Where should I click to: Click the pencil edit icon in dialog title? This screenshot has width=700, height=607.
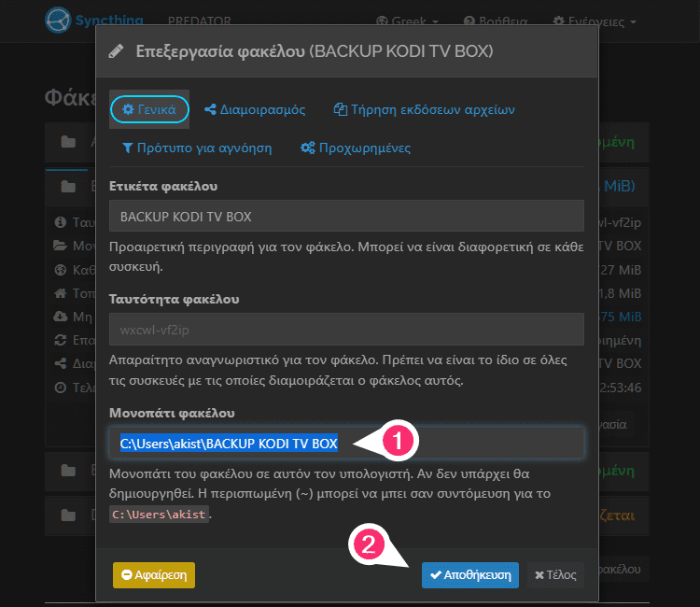[x=116, y=51]
